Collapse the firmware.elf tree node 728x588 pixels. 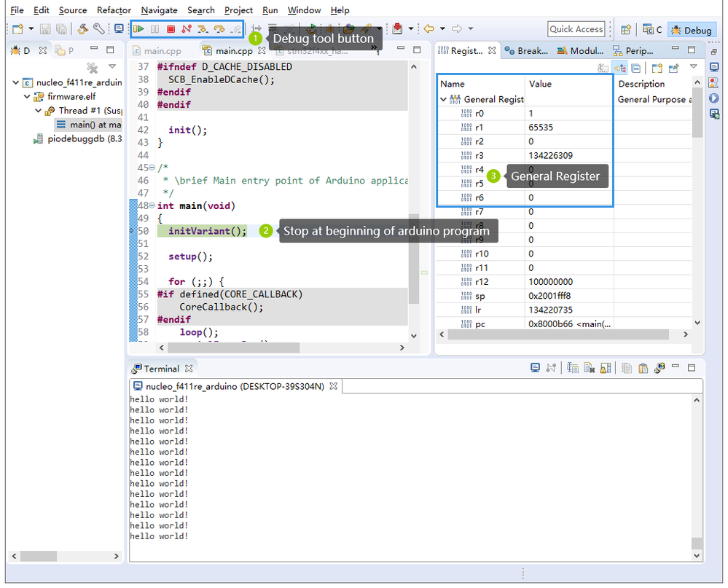pyautogui.click(x=28, y=96)
